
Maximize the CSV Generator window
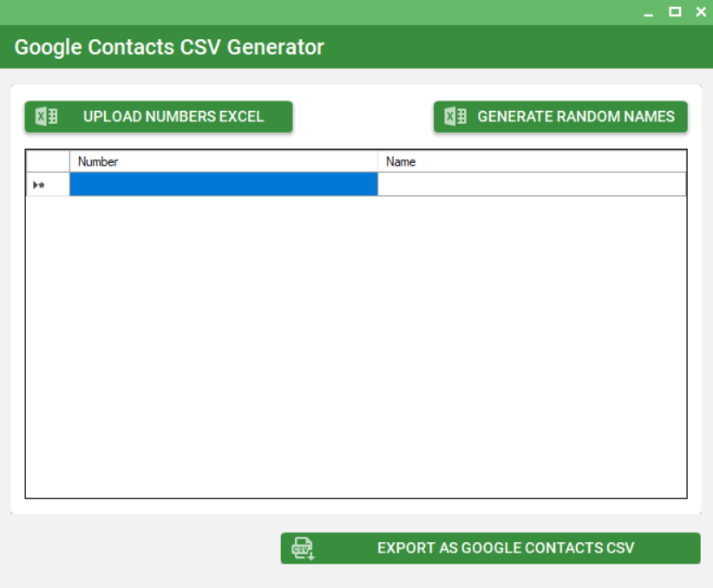675,11
